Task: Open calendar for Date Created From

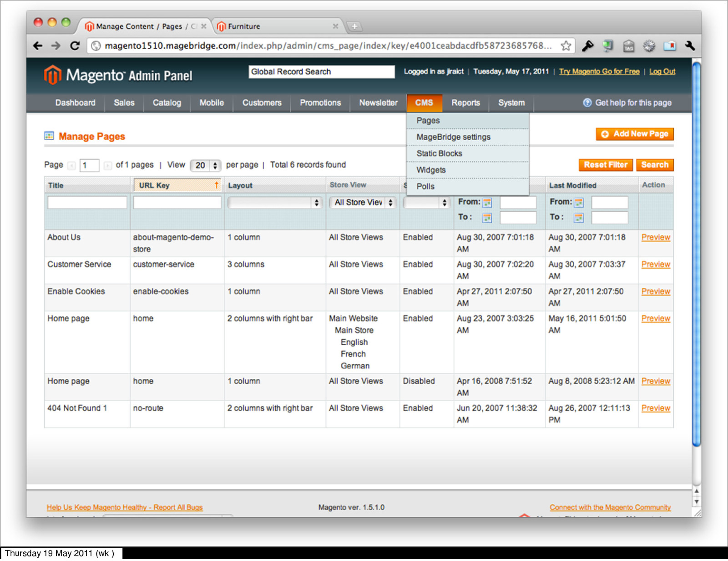Action: pyautogui.click(x=487, y=203)
